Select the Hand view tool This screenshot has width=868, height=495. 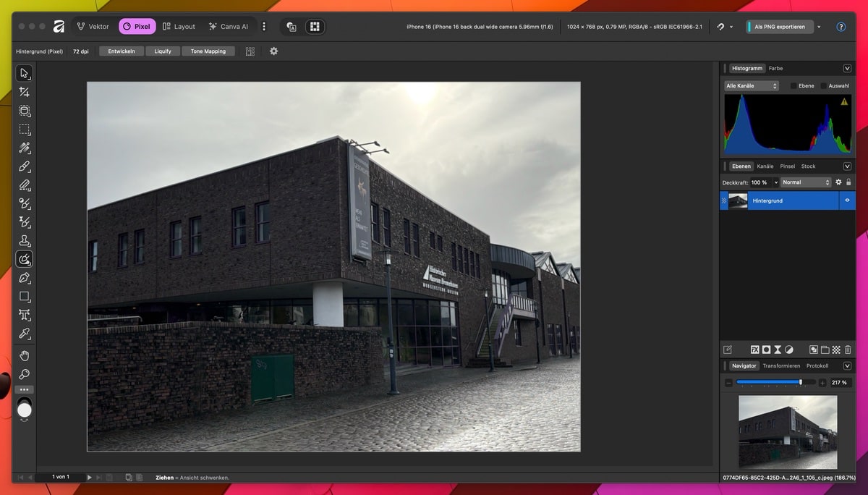pyautogui.click(x=25, y=355)
